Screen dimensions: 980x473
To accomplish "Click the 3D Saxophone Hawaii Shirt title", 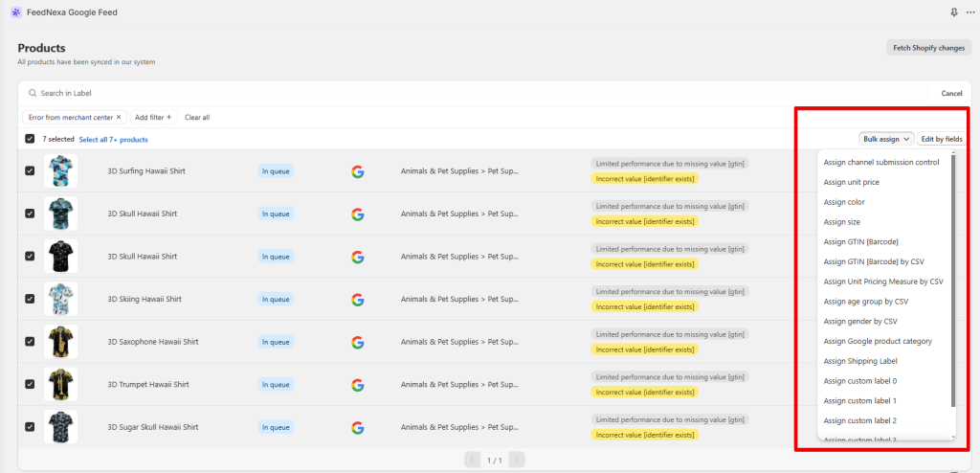I will pos(153,342).
